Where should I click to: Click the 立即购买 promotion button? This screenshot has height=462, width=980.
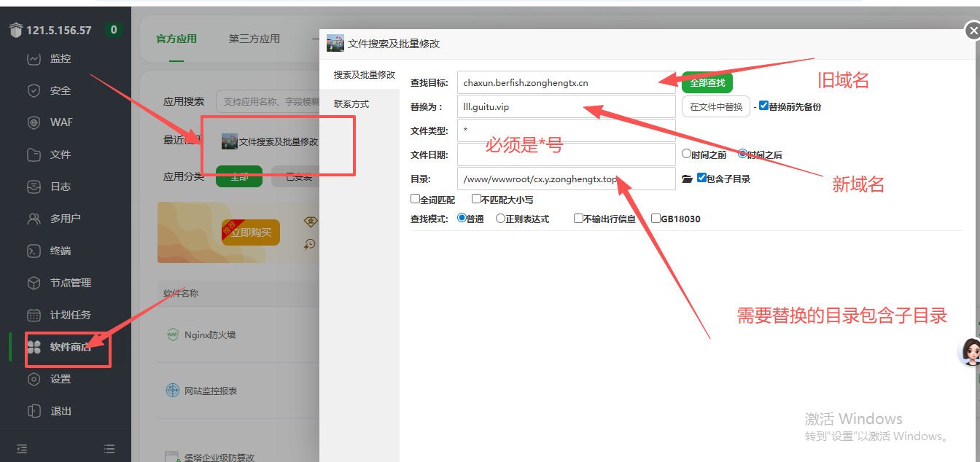pyautogui.click(x=250, y=232)
